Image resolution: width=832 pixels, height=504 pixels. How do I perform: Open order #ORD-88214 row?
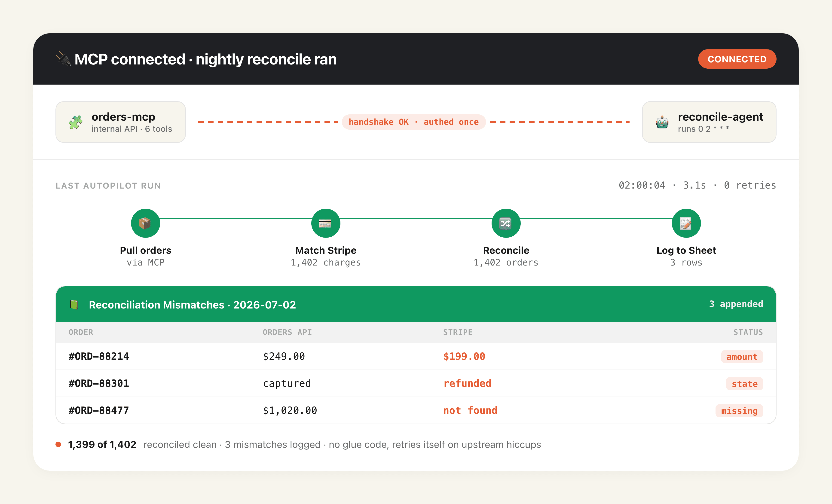pyautogui.click(x=416, y=357)
